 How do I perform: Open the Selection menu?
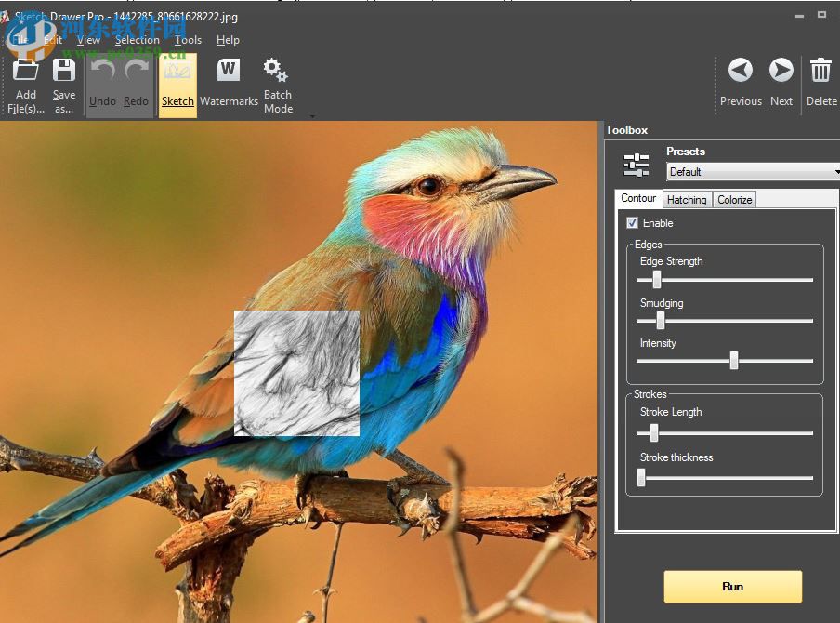(137, 40)
